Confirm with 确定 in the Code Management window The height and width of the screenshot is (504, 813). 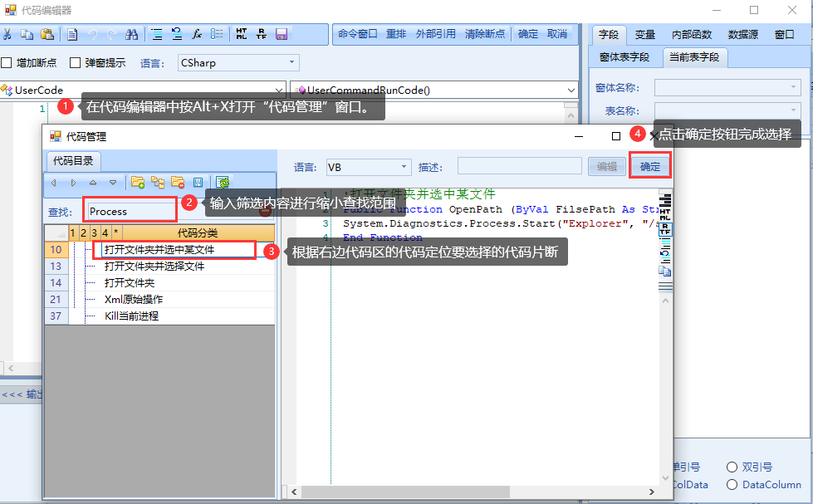tap(650, 166)
